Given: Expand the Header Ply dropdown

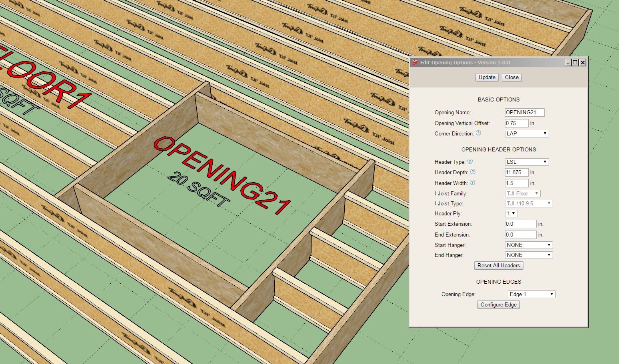Looking at the screenshot, I should click(x=511, y=213).
